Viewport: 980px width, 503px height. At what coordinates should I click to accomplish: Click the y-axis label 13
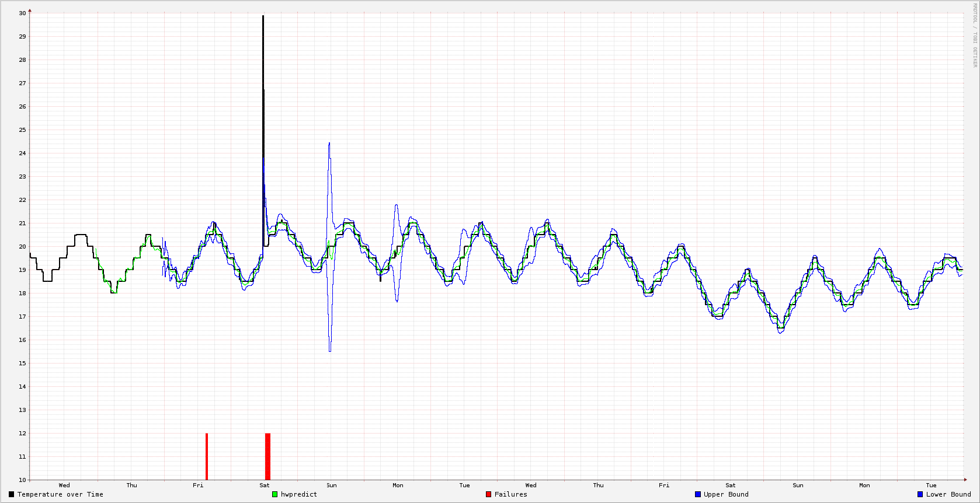click(22, 410)
